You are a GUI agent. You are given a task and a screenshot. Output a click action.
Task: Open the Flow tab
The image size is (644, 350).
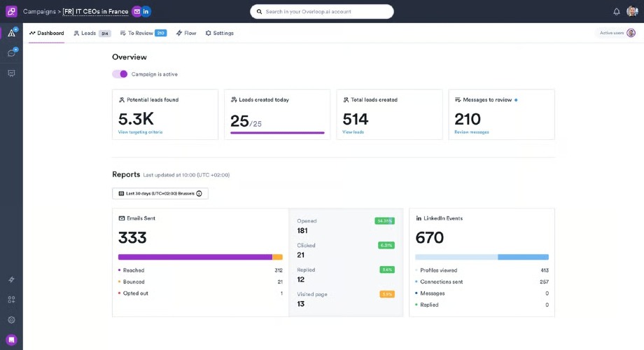186,34
